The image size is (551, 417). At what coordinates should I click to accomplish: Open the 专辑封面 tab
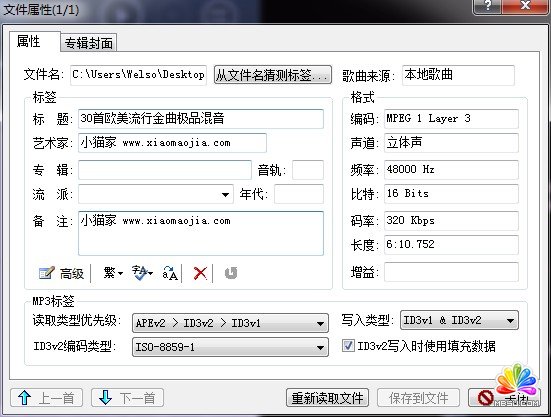pyautogui.click(x=89, y=43)
